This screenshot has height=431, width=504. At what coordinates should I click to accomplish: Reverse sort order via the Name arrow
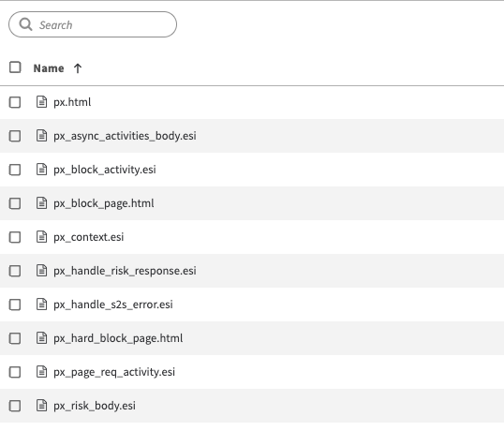[x=78, y=68]
